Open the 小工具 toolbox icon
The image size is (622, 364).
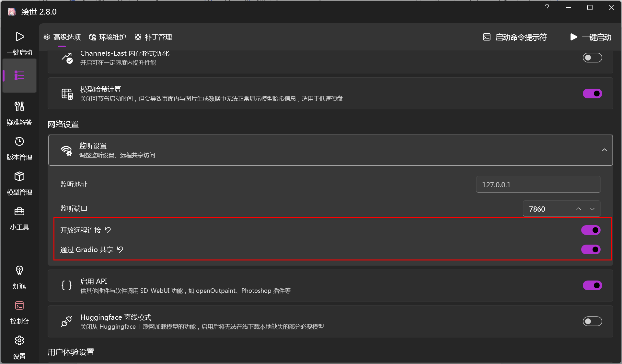point(19,212)
